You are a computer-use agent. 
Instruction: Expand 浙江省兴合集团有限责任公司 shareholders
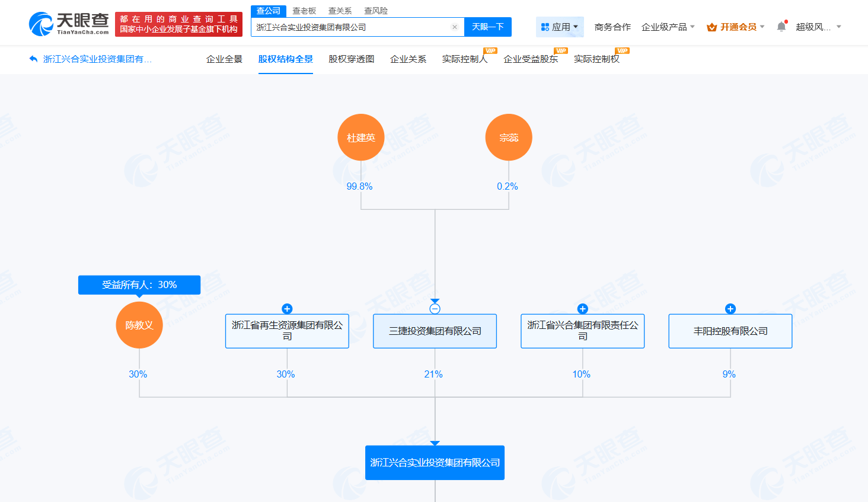tap(583, 309)
